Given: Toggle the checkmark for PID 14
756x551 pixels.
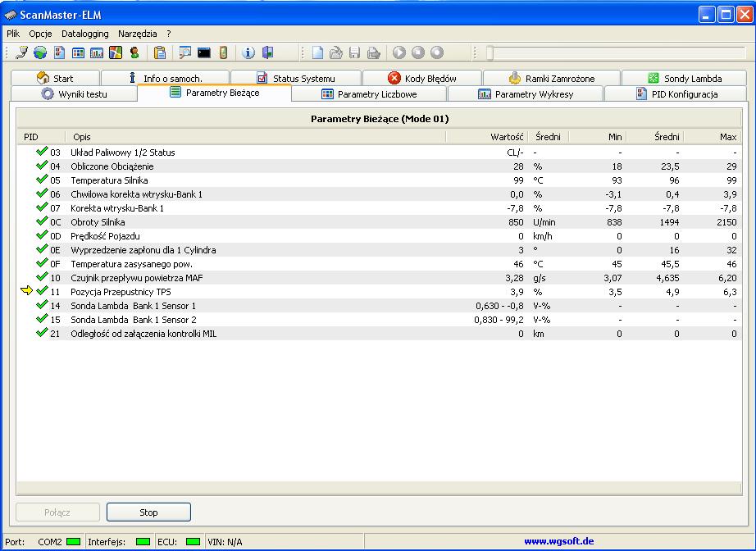Looking at the screenshot, I should point(42,305).
